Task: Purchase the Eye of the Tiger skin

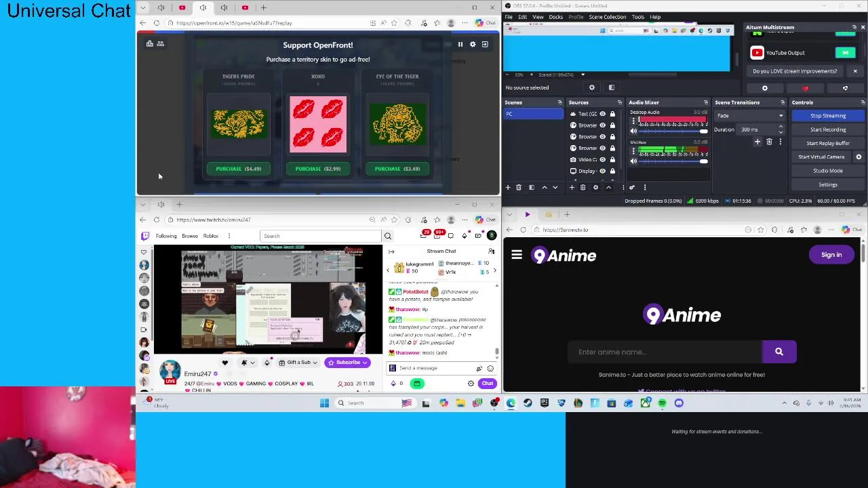Action: [x=397, y=169]
